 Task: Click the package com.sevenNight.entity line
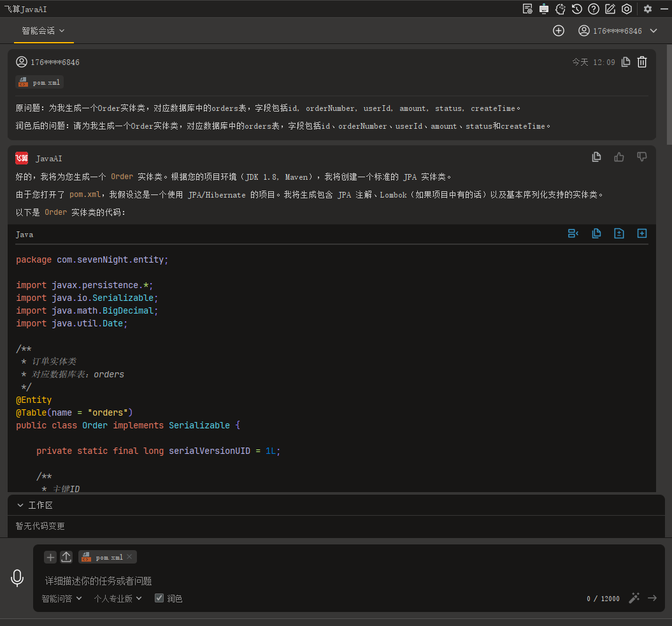click(92, 260)
